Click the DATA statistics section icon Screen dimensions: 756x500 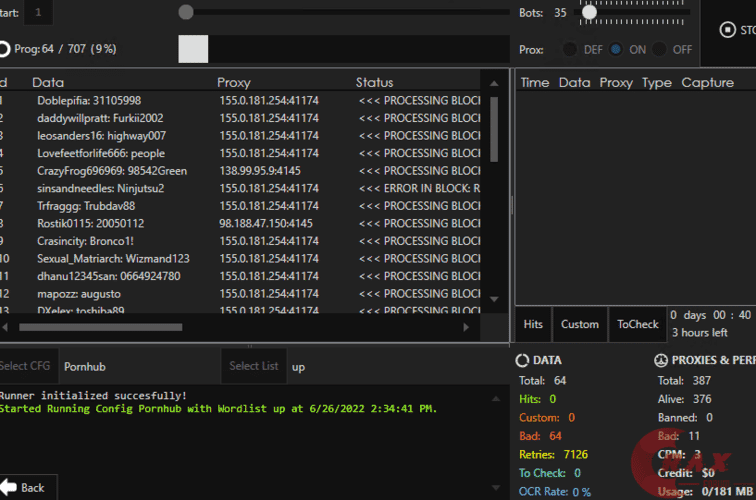(x=522, y=360)
